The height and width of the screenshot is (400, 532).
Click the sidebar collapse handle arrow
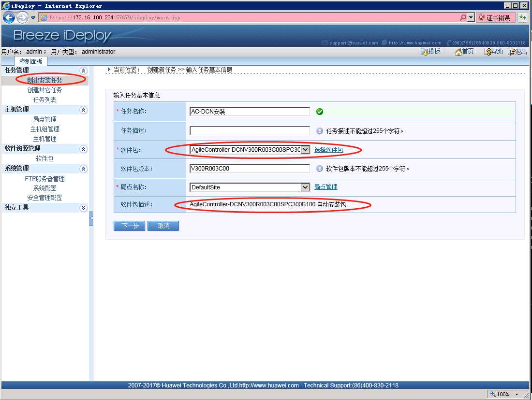91,218
